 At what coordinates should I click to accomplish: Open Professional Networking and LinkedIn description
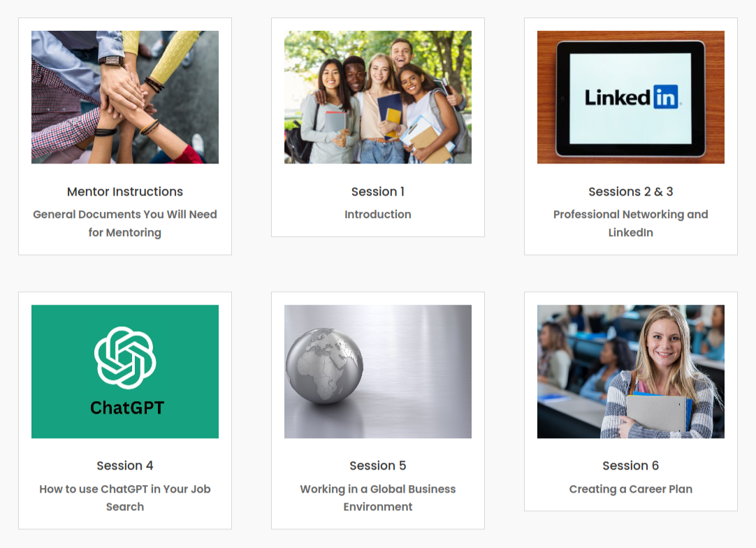[631, 224]
